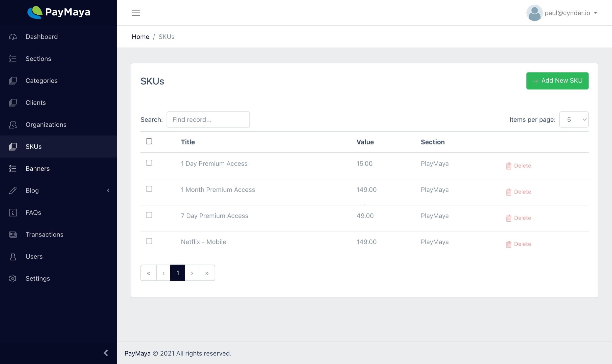
Task: Click the Transactions money icon
Action: [13, 234]
